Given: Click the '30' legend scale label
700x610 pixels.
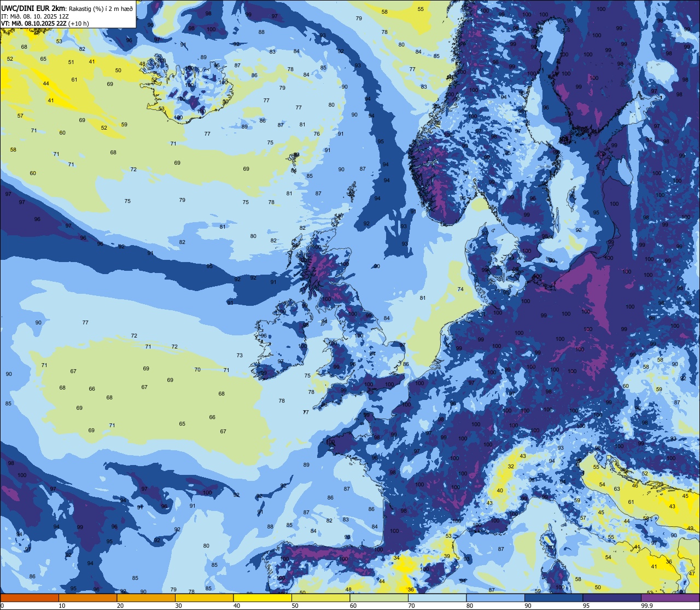Looking at the screenshot, I should (x=178, y=606).
